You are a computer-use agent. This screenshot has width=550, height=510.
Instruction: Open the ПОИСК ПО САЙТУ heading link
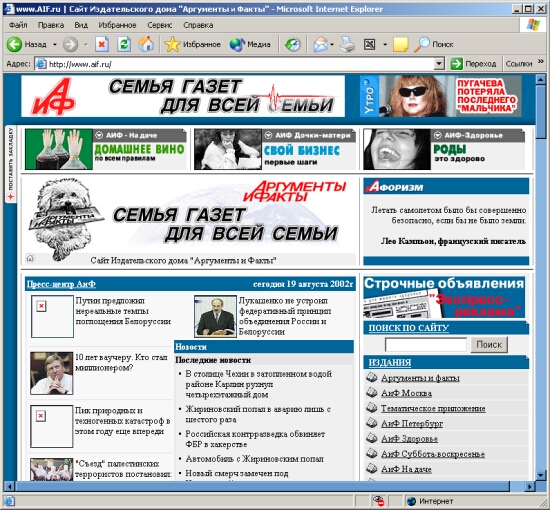click(409, 328)
